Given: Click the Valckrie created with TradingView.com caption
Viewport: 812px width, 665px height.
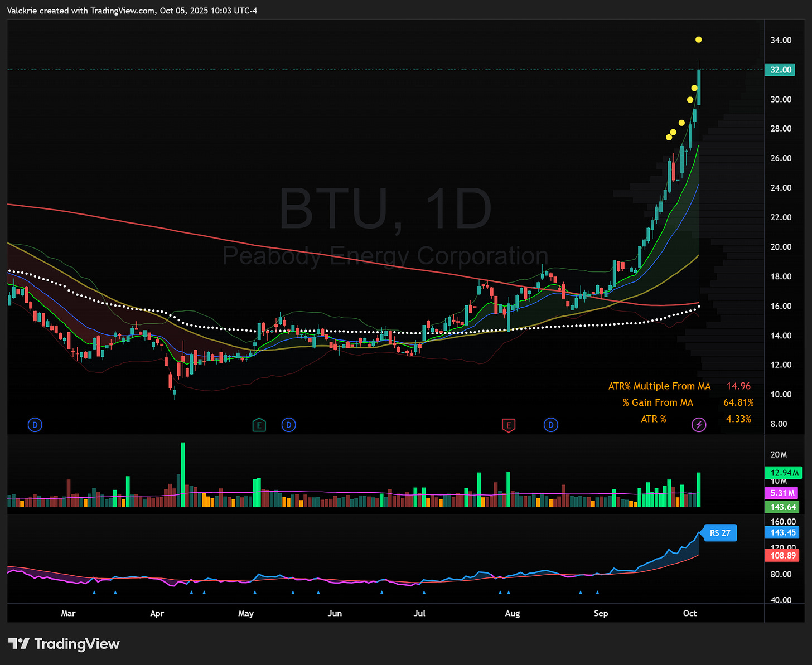Looking at the screenshot, I should point(132,11).
